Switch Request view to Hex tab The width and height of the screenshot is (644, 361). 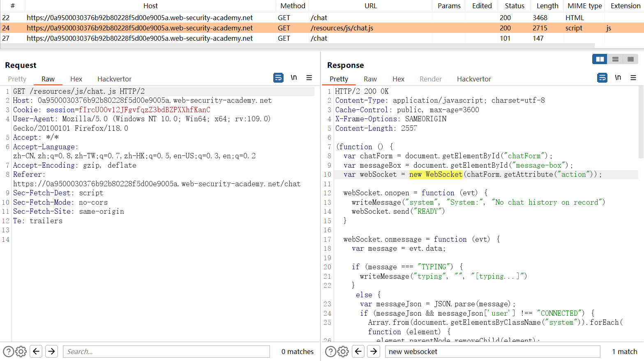pos(76,79)
